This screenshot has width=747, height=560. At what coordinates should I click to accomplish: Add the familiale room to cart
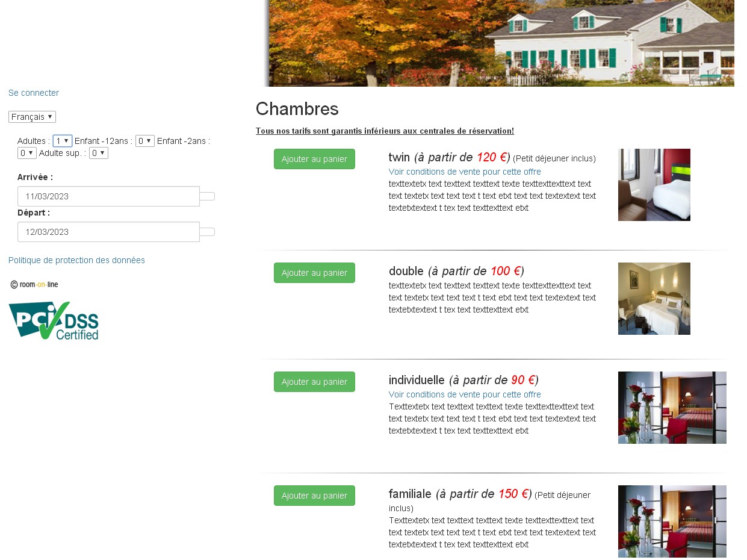click(x=314, y=496)
